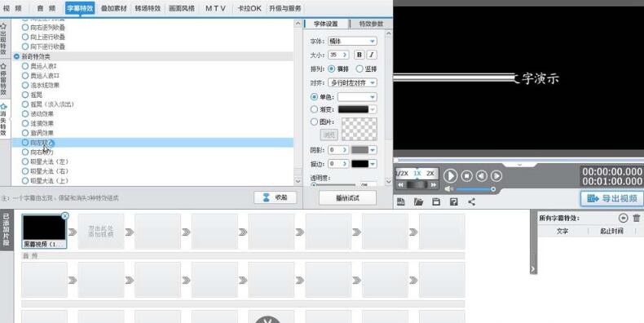
Task: Open the 对齐 alignment dropdown
Action: [x=352, y=82]
